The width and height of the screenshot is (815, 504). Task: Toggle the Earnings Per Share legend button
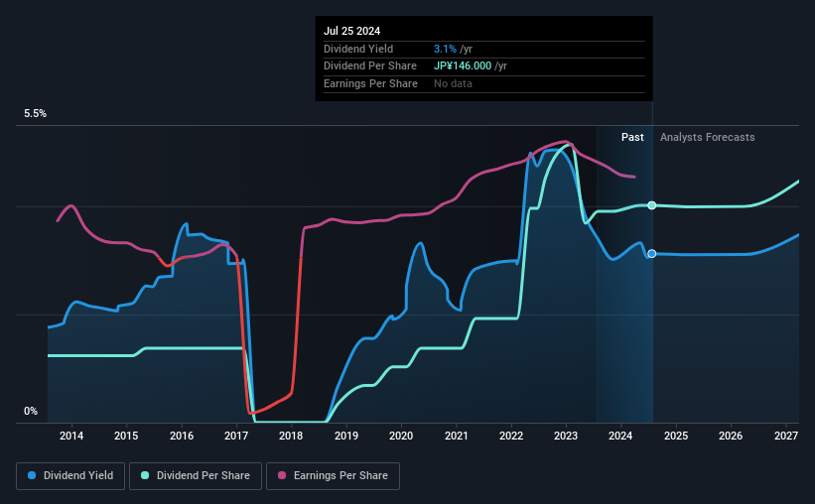click(333, 476)
